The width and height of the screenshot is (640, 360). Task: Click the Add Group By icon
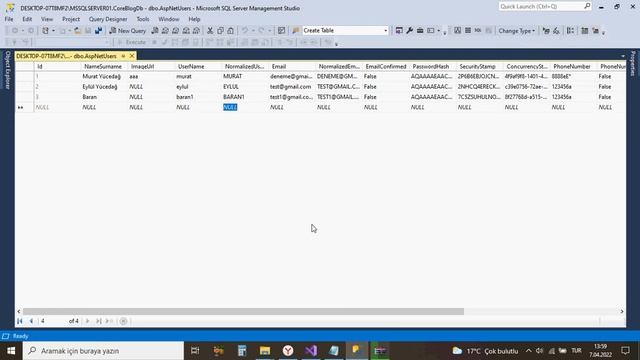pyautogui.click(x=571, y=31)
